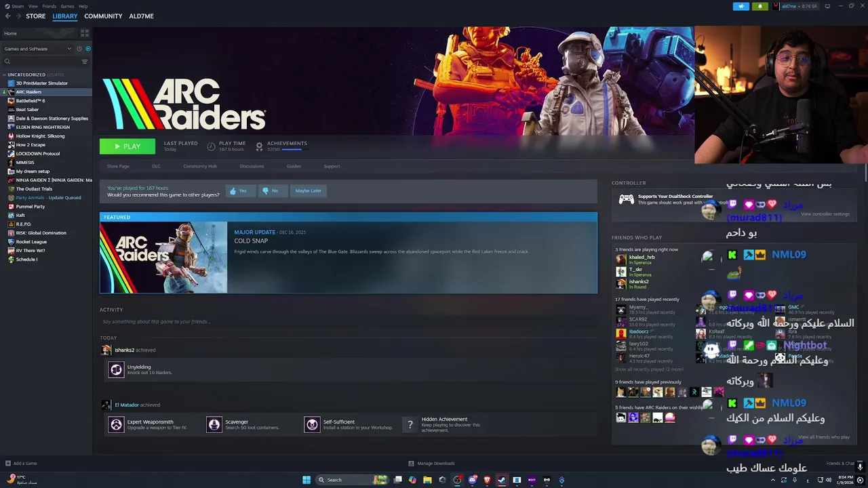Open Games and Software dropdown
This screenshot has height=488, width=868.
[37, 49]
